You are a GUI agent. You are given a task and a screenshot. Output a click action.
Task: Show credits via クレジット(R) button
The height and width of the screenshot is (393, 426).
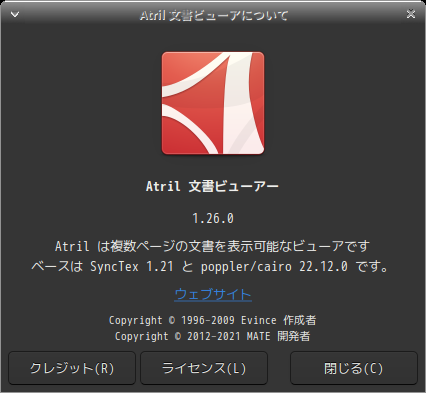click(x=72, y=368)
